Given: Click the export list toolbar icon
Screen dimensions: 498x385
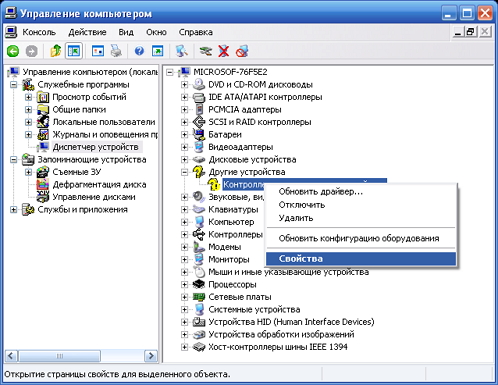Looking at the screenshot, I should (157, 51).
